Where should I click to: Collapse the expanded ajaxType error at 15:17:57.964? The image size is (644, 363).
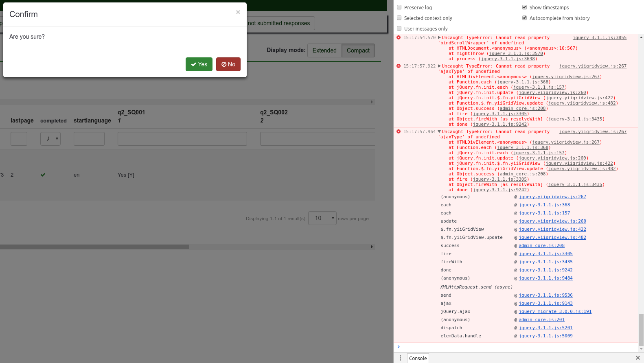point(439,132)
